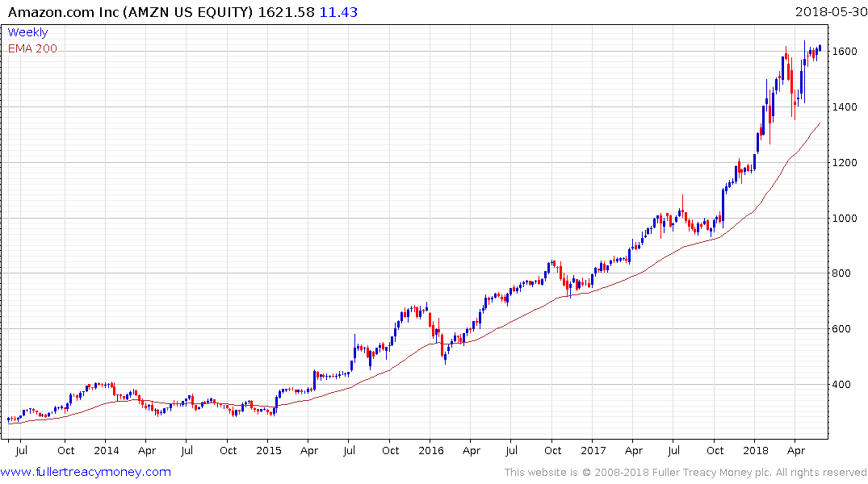Click the chart date 2018-05-30
This screenshot has width=868, height=484.
coord(831,12)
